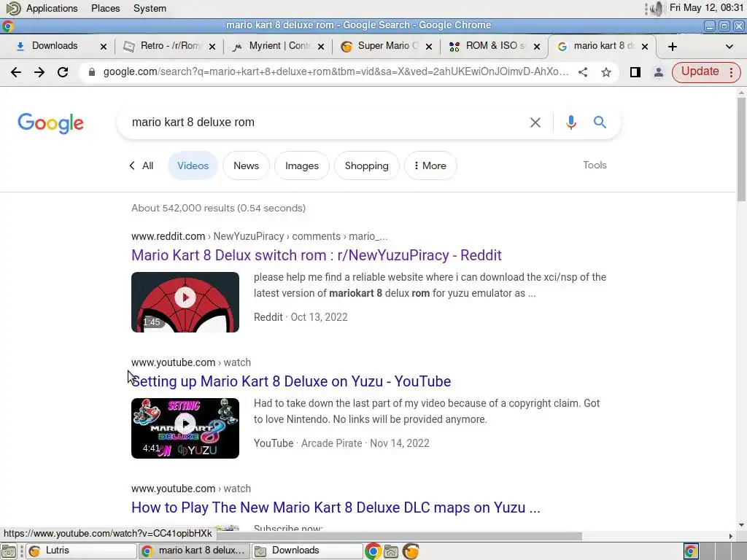
Task: Click the Chrome icon in the system tray
Action: pos(691,551)
